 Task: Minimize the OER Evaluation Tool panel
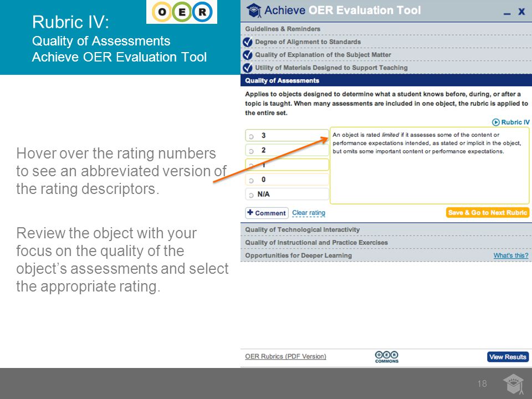coord(507,13)
